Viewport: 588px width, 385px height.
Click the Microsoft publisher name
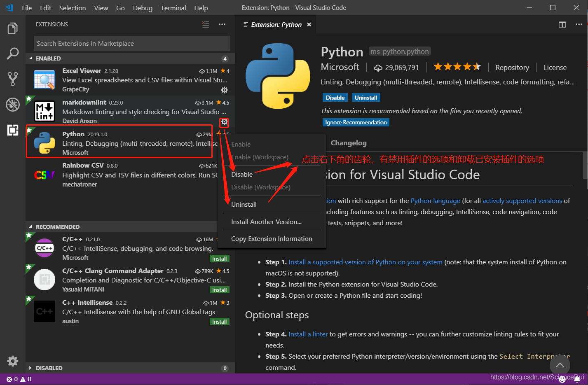point(340,67)
